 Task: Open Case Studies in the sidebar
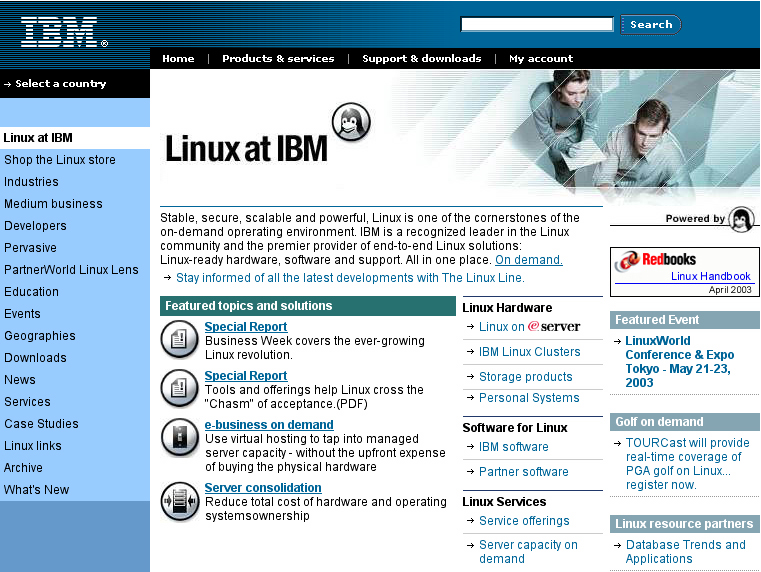[x=41, y=424]
